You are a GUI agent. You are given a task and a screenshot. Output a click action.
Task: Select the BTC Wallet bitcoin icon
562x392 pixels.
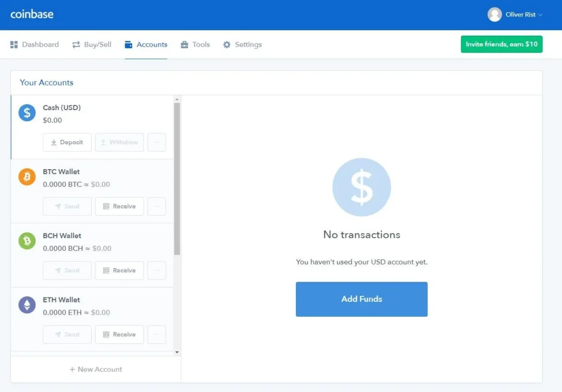pyautogui.click(x=27, y=177)
